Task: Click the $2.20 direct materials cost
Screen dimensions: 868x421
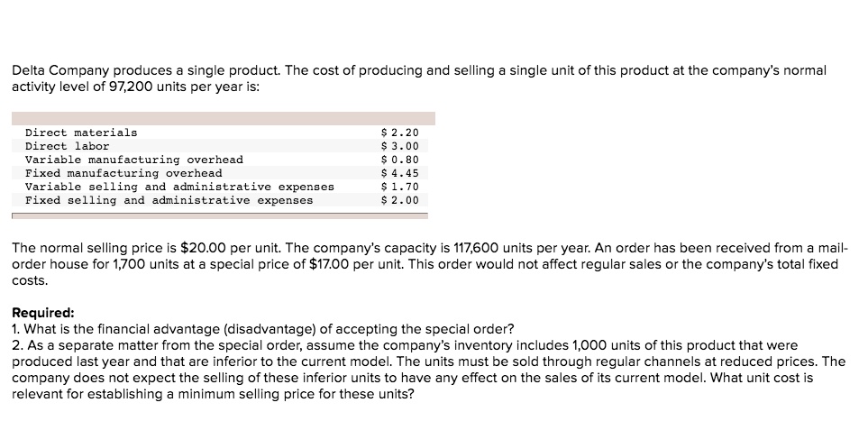Action: pos(399,133)
